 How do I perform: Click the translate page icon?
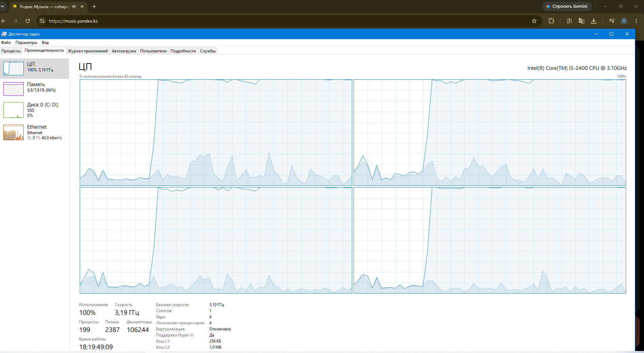tap(582, 21)
